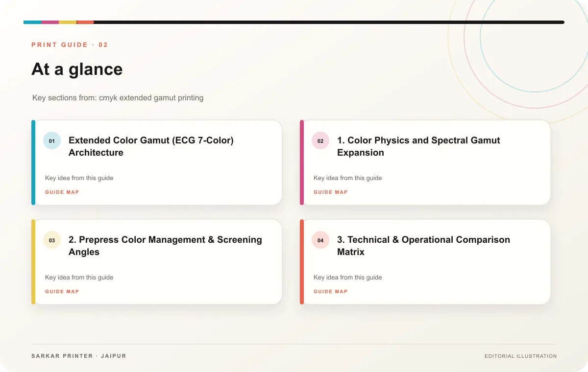Click the 04 number badge
This screenshot has height=372, width=588.
point(320,240)
